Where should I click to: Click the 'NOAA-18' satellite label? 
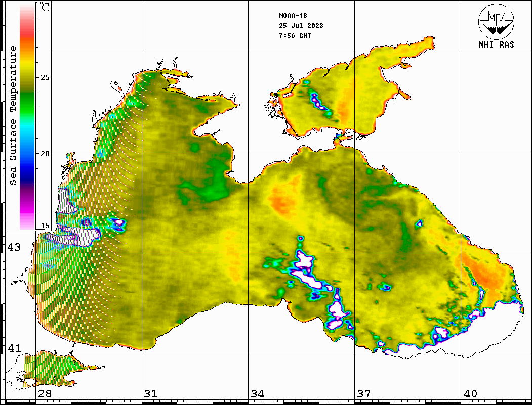click(x=293, y=16)
